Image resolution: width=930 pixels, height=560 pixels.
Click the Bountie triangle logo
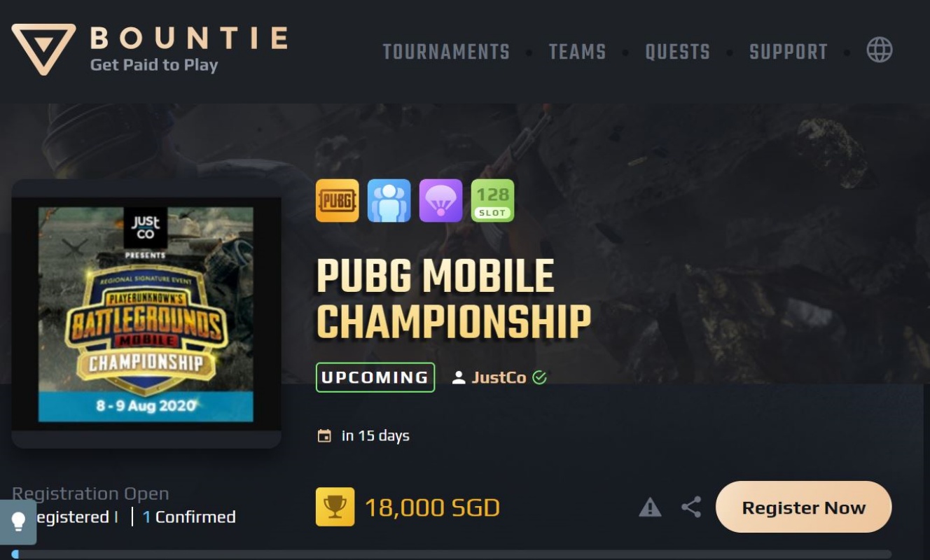(43, 49)
